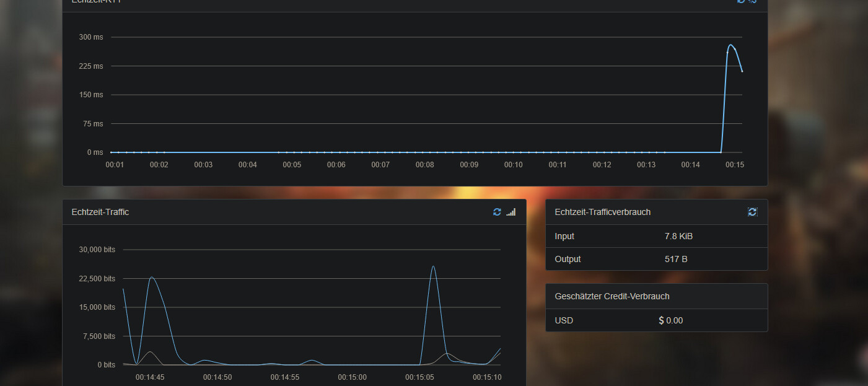The image size is (868, 386).
Task: Click the signal bars icon in Echtzeit-Traffic panel
Action: click(x=511, y=212)
